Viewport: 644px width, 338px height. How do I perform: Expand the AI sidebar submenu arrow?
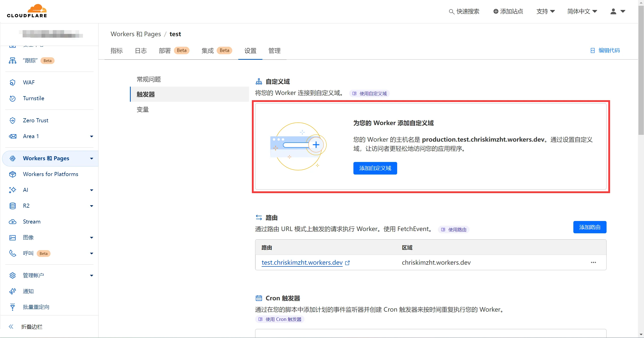tap(91, 190)
